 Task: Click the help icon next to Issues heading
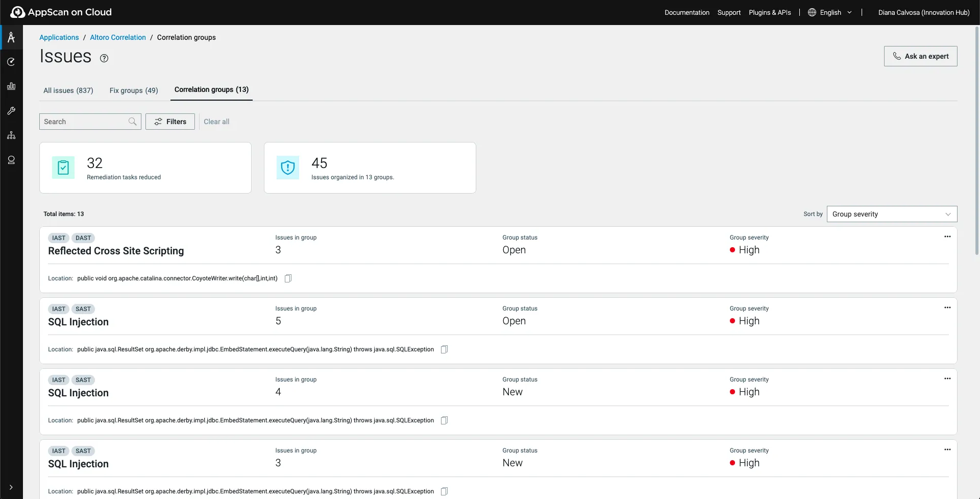[x=104, y=58]
